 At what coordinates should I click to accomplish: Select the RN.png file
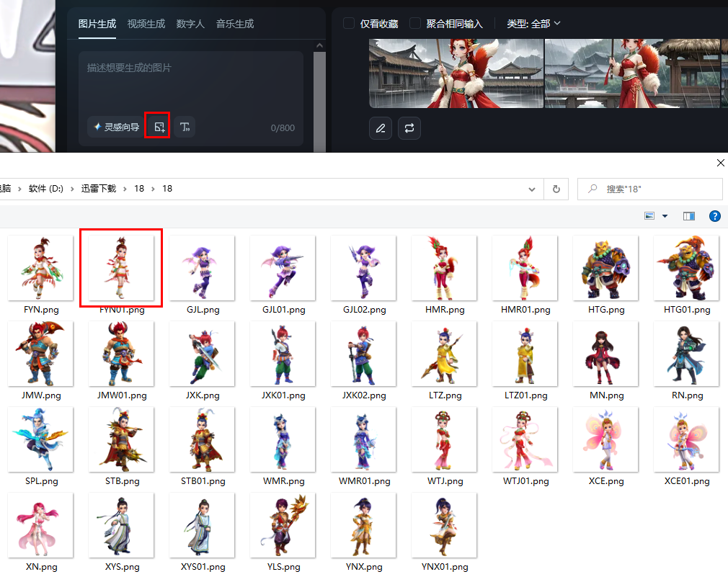coord(687,361)
